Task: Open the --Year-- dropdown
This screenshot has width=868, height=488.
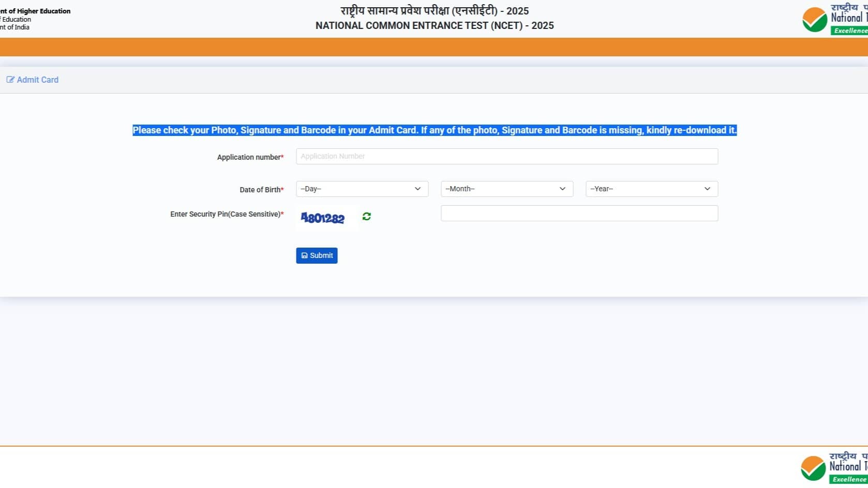Action: click(651, 189)
